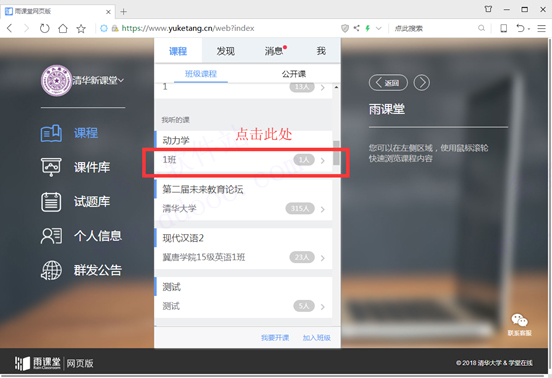Click the chevron beside the 13人 badge
Image resolution: width=552 pixels, height=378 pixels.
click(x=323, y=88)
